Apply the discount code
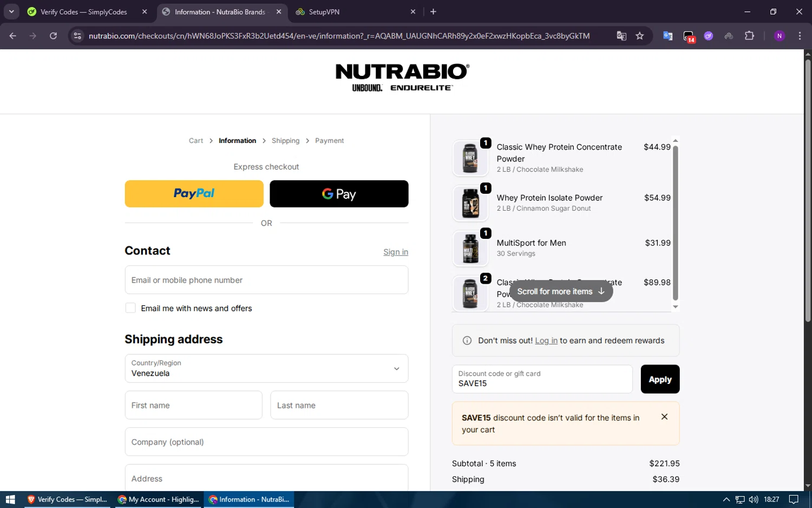The image size is (812, 508). pyautogui.click(x=660, y=379)
